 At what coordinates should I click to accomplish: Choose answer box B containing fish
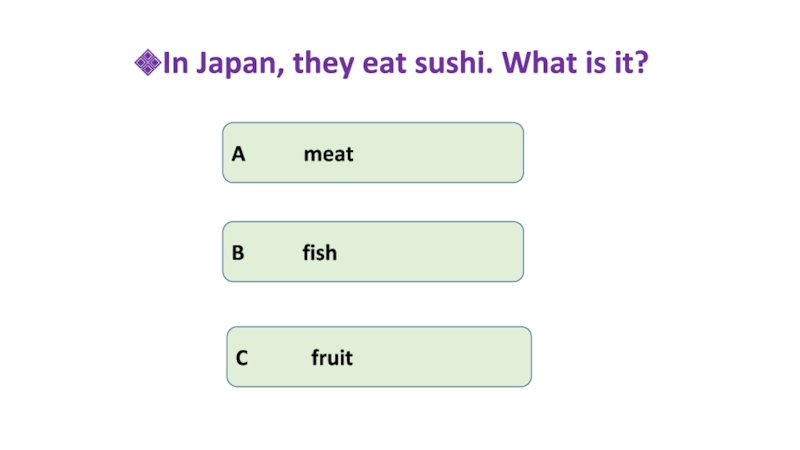(372, 252)
